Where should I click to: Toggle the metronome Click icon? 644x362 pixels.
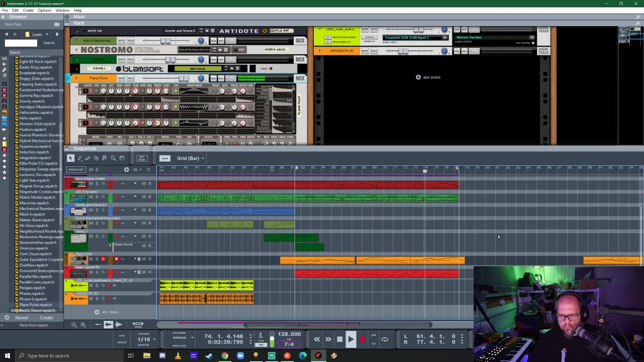click(261, 336)
